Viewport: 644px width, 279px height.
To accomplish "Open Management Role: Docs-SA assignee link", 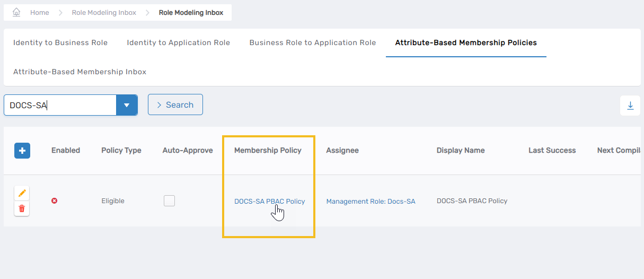I will [x=370, y=202].
